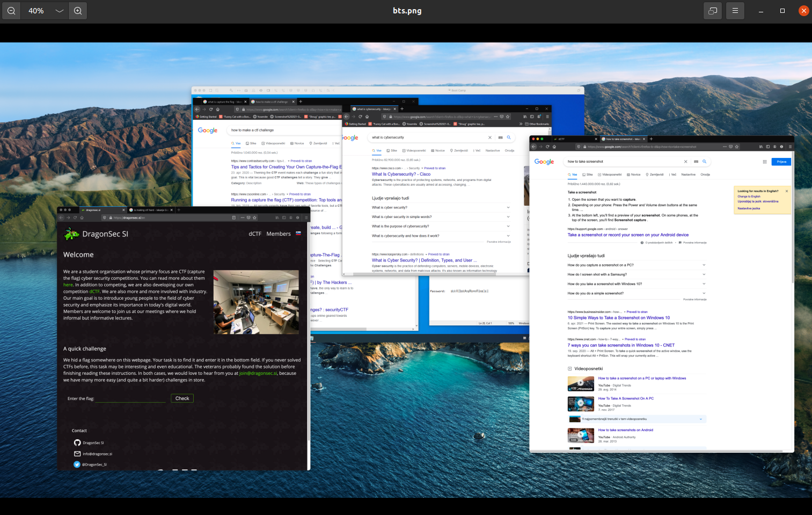Zoom out using the magnifier minus icon
This screenshot has height=515, width=812.
click(x=11, y=11)
